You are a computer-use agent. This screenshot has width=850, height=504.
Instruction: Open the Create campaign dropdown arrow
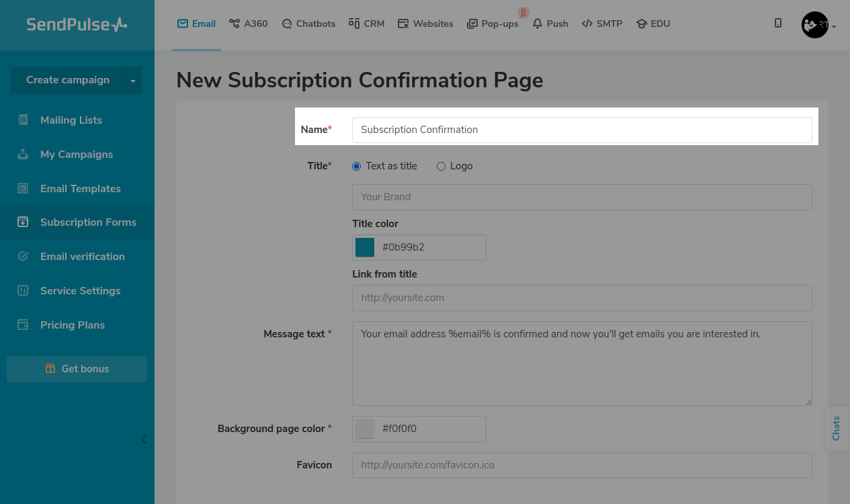coord(132,81)
